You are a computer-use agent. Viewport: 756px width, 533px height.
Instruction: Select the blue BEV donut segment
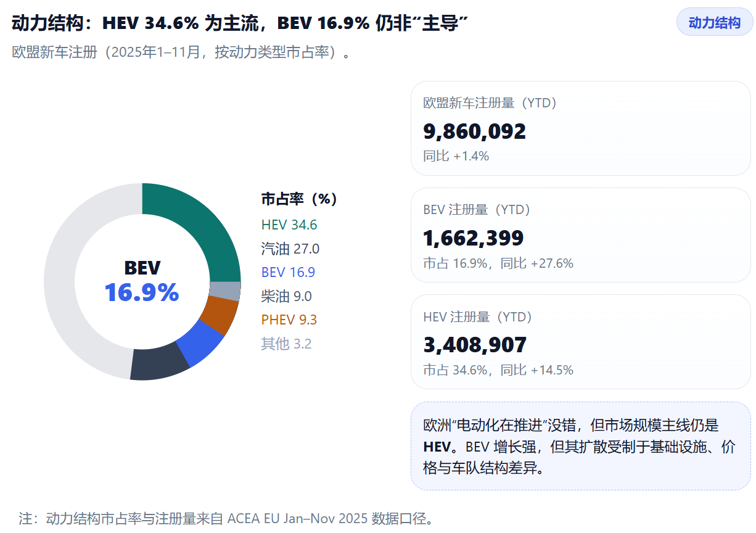point(200,344)
